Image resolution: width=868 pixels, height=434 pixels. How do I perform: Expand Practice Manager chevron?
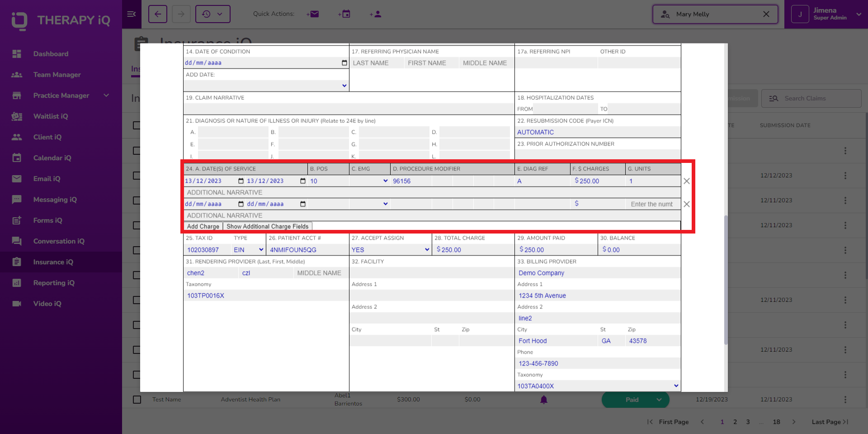pyautogui.click(x=107, y=95)
